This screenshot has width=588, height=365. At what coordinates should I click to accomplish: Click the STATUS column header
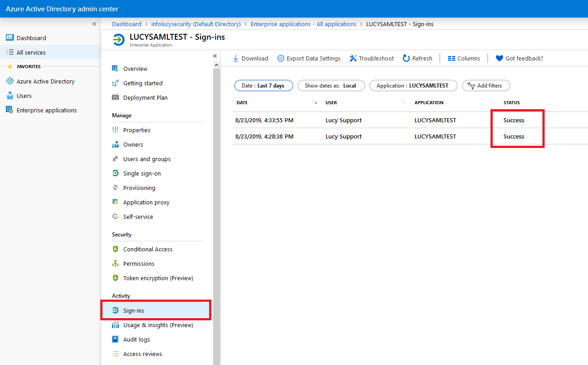pyautogui.click(x=512, y=102)
